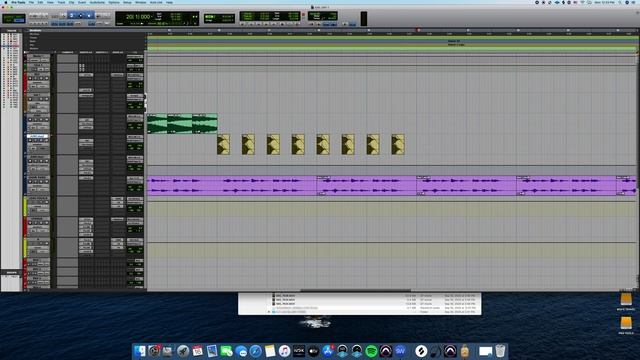Mute the track with purple clips

47,182
